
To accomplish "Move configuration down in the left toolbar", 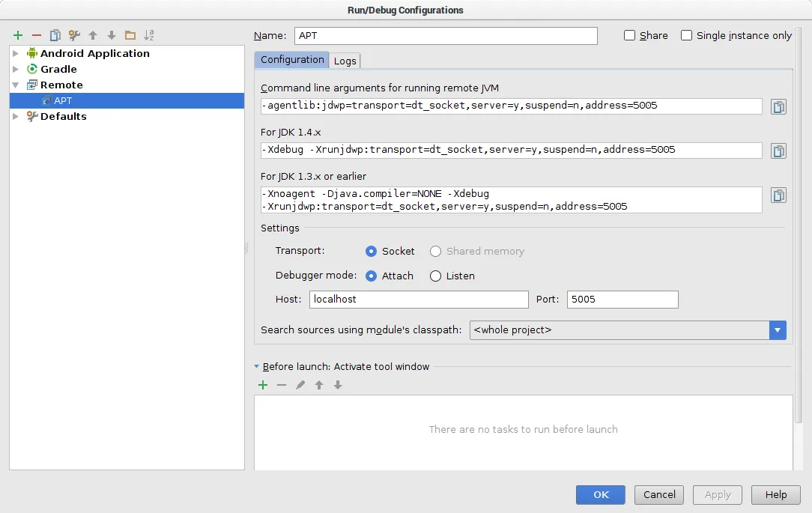I will coord(112,35).
